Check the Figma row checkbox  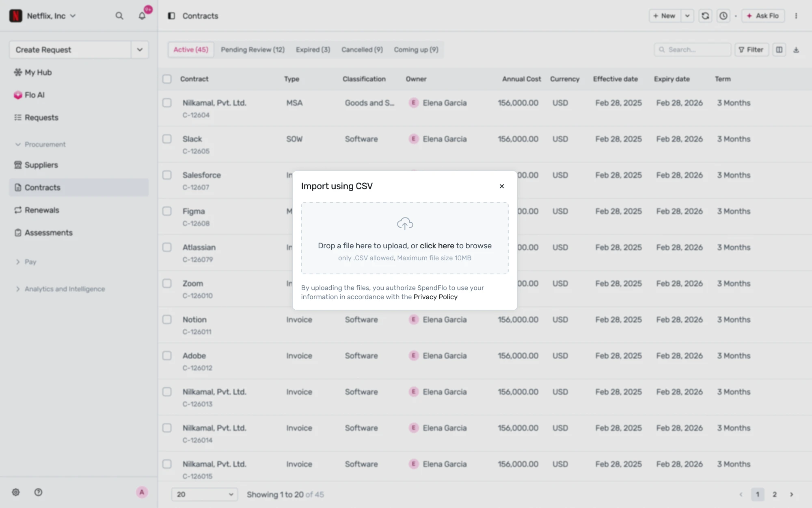(167, 211)
